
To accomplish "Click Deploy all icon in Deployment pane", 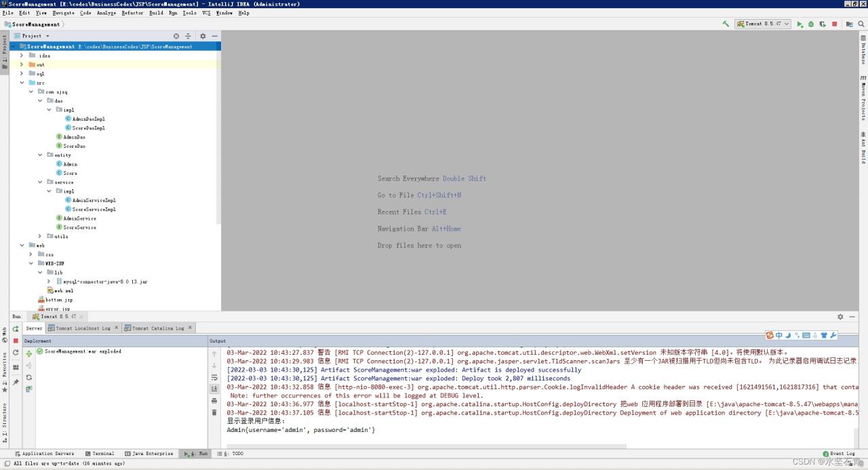I will click(x=28, y=354).
